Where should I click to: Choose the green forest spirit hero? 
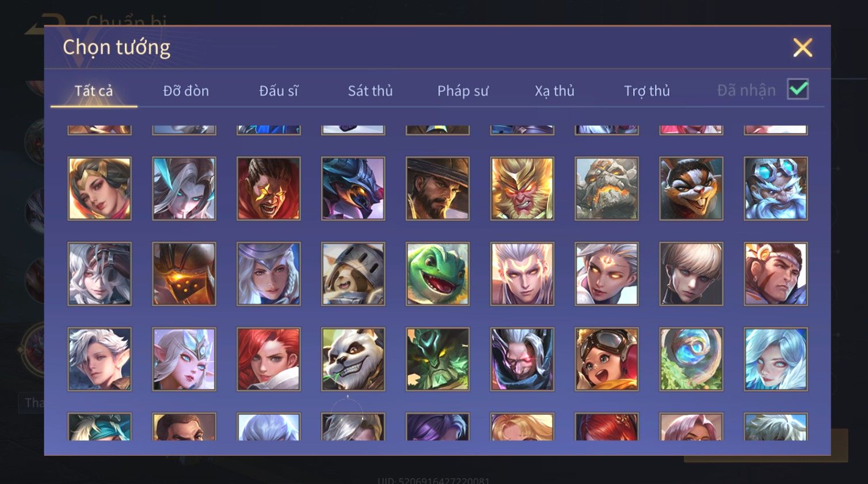click(x=437, y=359)
